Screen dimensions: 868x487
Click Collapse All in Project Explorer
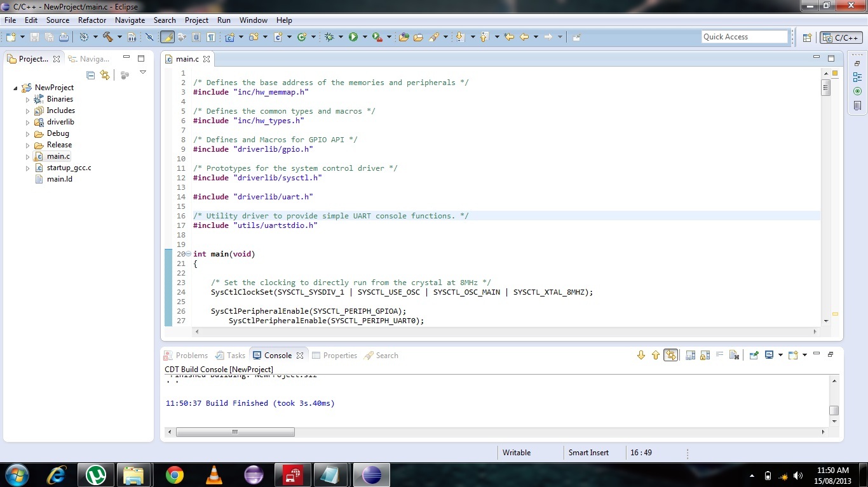(90, 75)
